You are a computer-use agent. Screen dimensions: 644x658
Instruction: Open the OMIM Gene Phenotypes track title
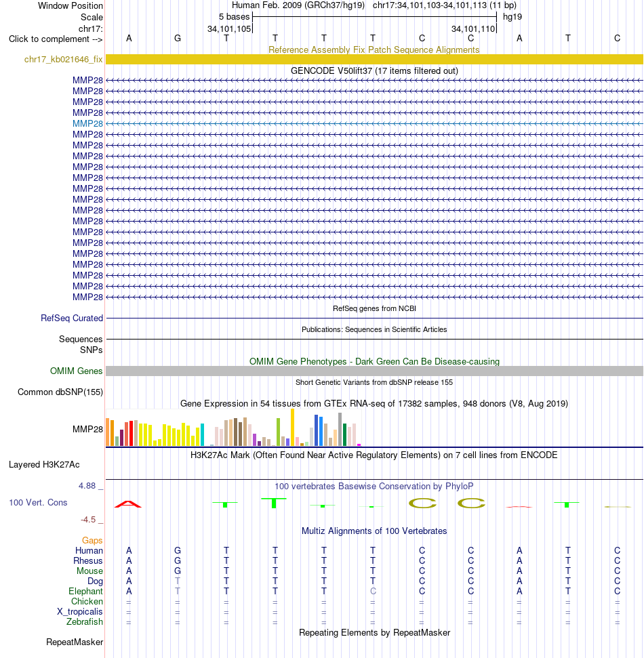point(374,361)
